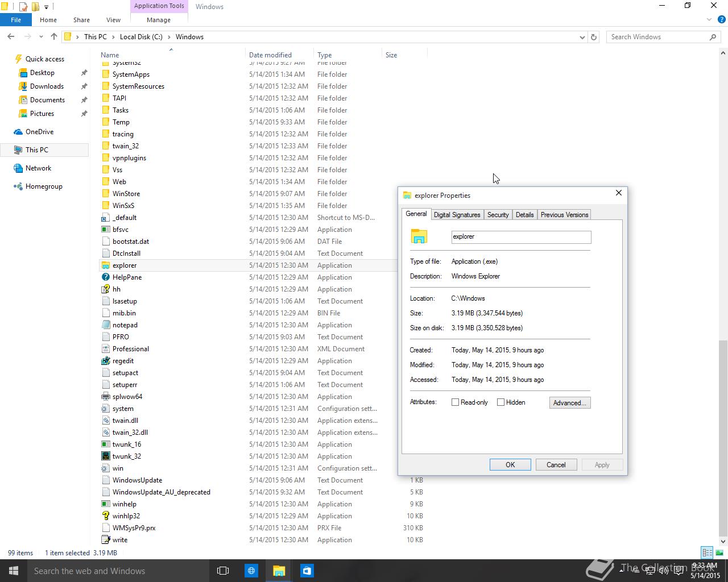Click taskbar Search the web and Windows
The width and height of the screenshot is (728, 582).
point(118,571)
